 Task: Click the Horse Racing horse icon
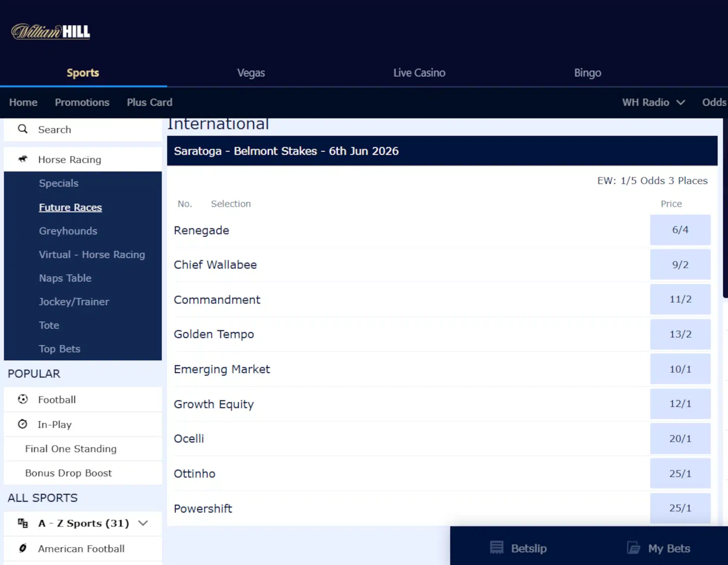[x=23, y=159]
